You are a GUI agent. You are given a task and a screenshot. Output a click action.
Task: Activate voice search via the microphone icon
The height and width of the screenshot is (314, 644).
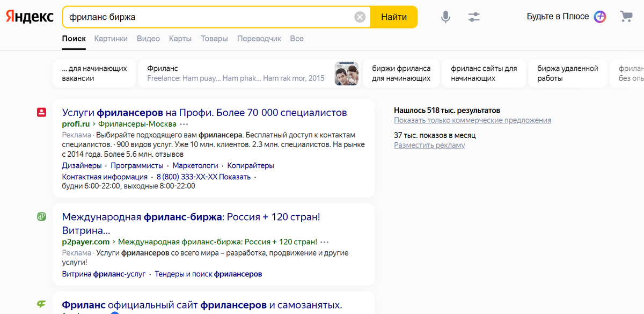click(445, 17)
